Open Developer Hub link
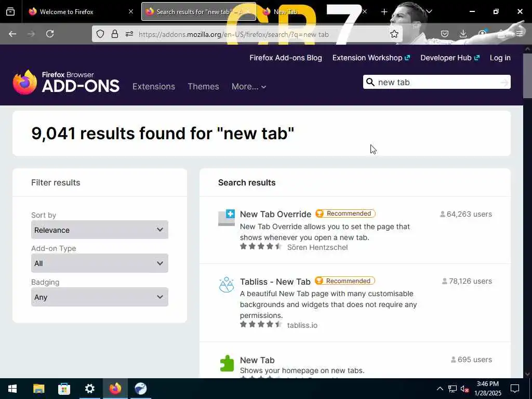 pyautogui.click(x=450, y=58)
